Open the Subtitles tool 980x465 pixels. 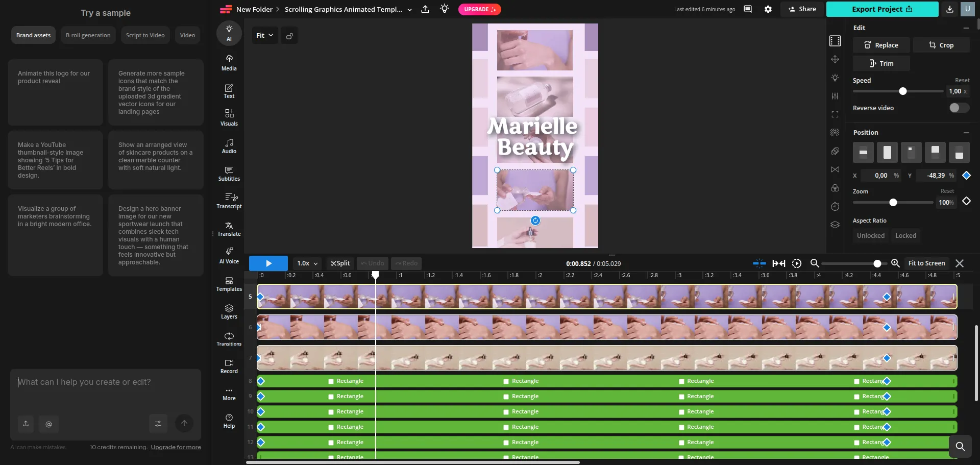click(229, 174)
